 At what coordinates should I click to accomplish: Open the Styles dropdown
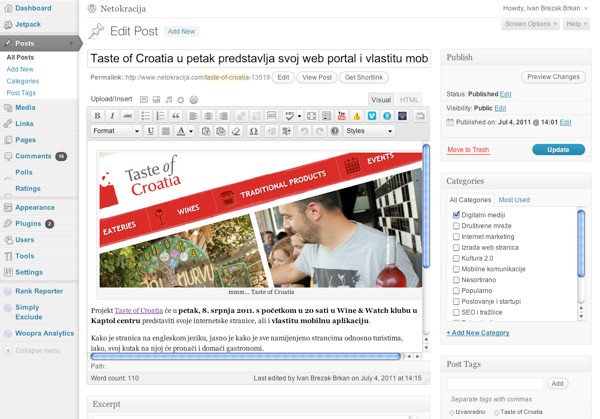[x=369, y=131]
